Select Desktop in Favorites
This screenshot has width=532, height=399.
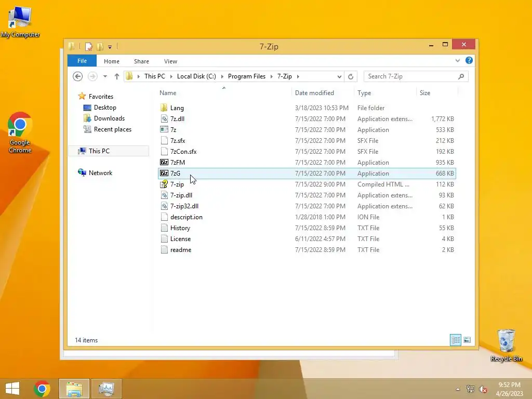(x=105, y=107)
